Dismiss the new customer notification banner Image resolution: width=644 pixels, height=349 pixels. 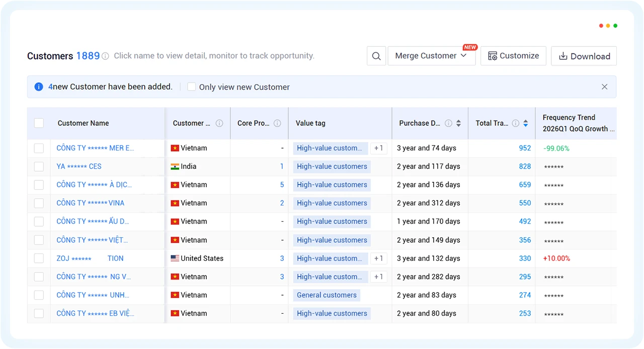605,87
